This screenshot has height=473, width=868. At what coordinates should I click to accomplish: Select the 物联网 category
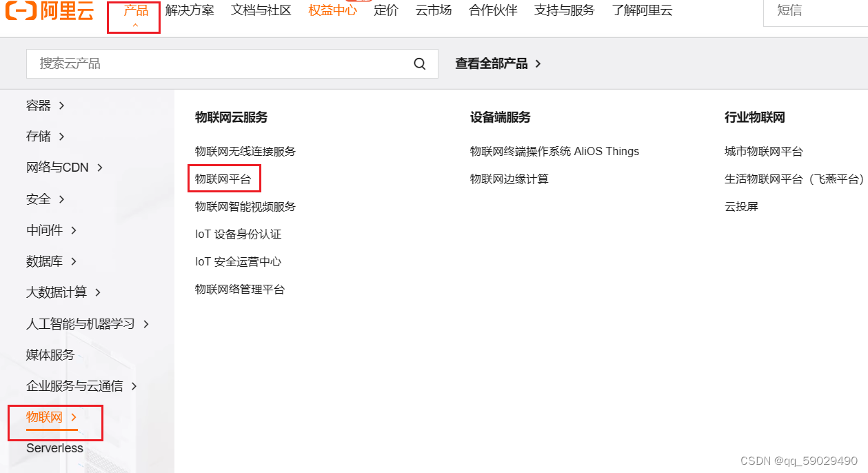tap(52, 417)
